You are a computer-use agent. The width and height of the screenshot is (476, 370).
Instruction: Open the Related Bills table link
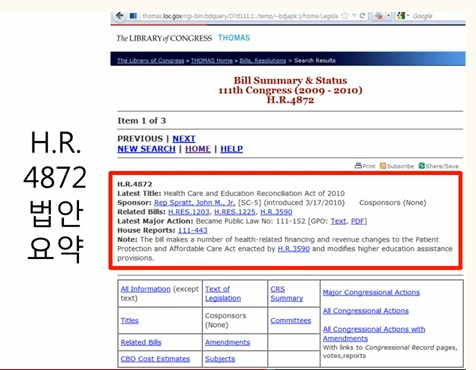pos(141,342)
